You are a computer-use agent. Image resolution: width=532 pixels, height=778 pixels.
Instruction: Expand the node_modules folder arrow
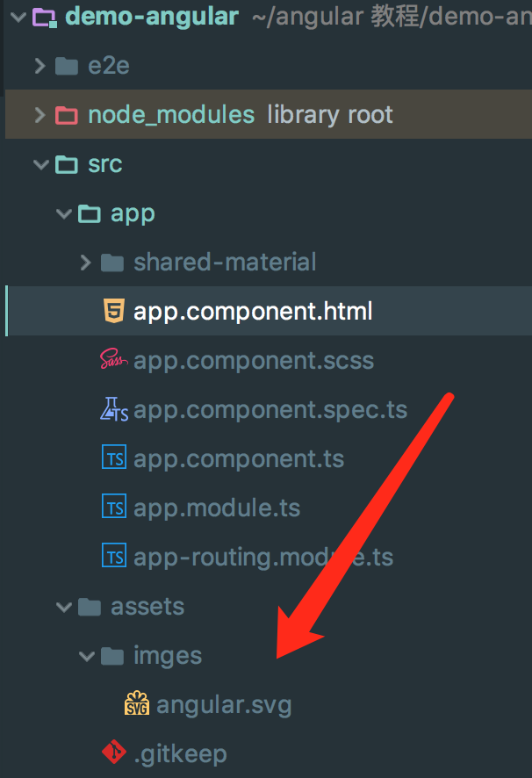(39, 115)
